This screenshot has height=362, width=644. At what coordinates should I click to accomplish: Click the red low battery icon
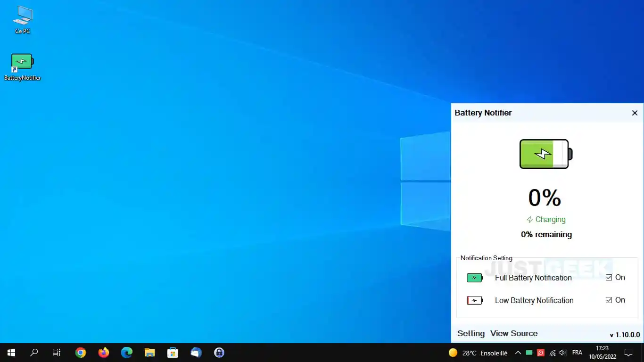click(x=475, y=301)
